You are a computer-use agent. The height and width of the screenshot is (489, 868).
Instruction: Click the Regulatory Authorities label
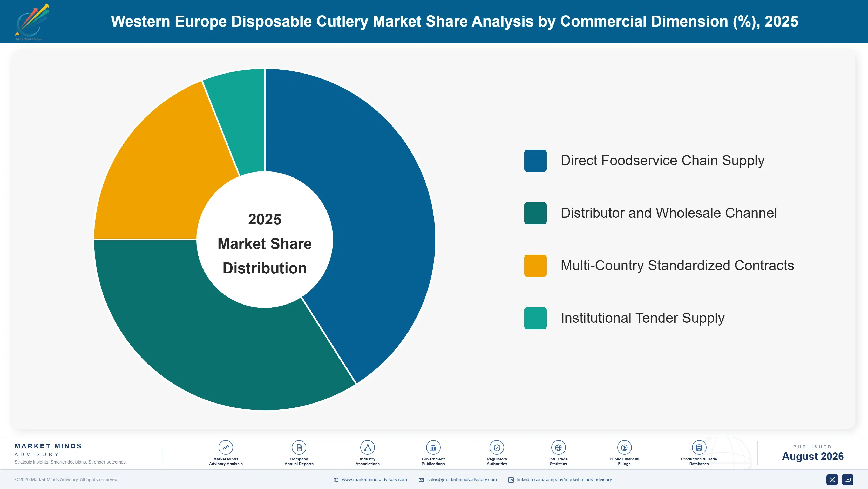click(497, 461)
